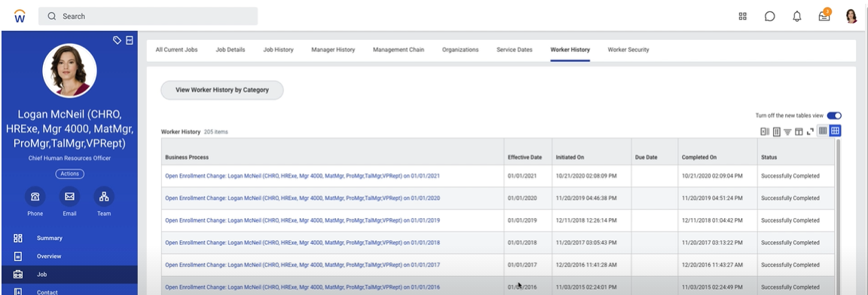This screenshot has width=868, height=295.
Task: Click the Team org chart icon
Action: pyautogui.click(x=104, y=196)
